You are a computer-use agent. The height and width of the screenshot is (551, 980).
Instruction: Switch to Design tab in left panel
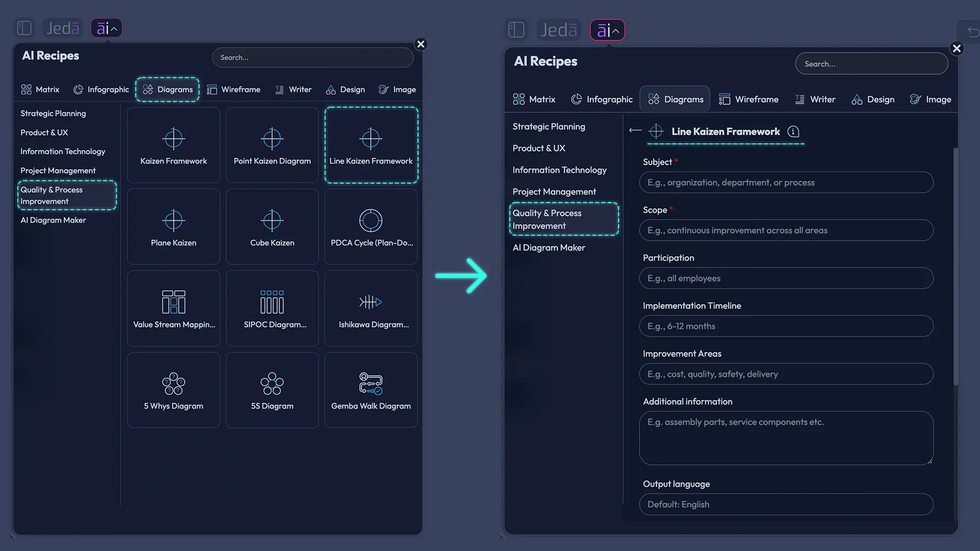point(345,89)
